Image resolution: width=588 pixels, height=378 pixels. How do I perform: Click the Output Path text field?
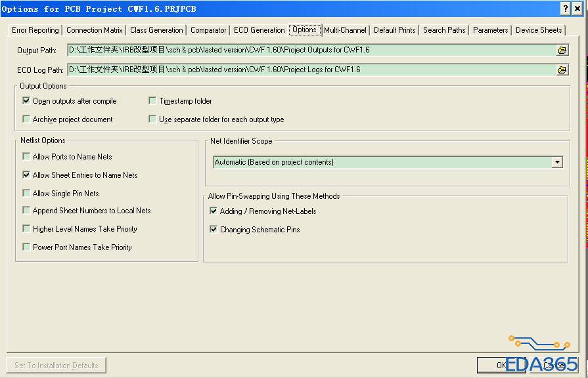311,50
